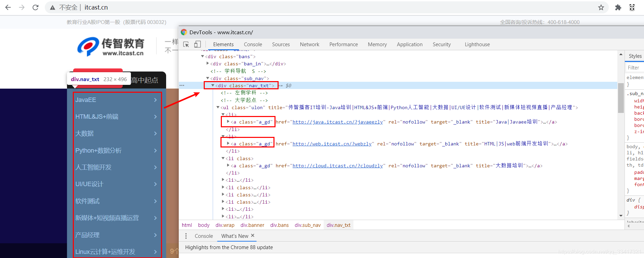644x258 pixels.
Task: Collapse the div class="sub_nav" node
Action: (207, 78)
